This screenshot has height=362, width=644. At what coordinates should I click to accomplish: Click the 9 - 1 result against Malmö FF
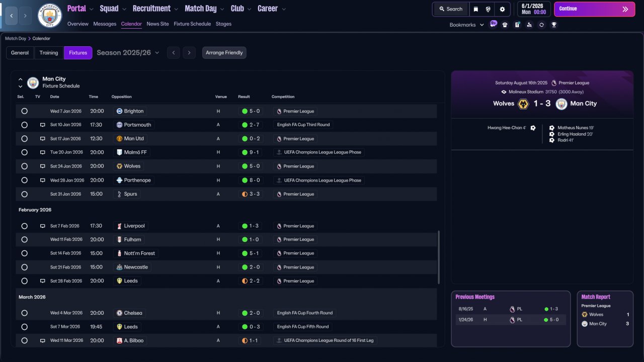click(251, 152)
